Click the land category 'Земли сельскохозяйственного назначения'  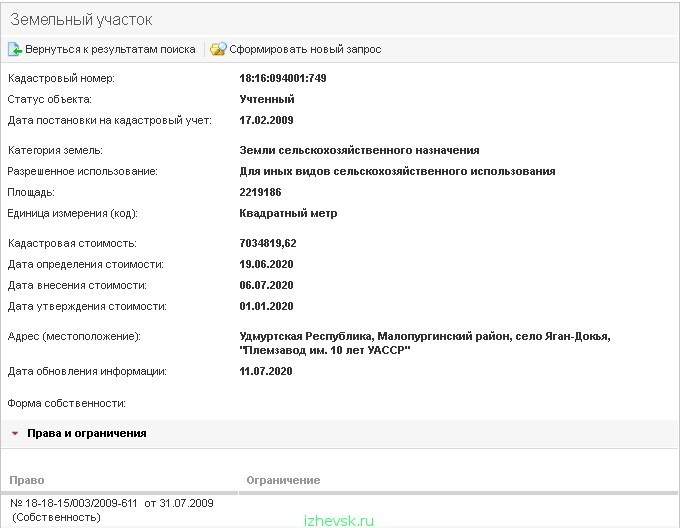tap(359, 150)
